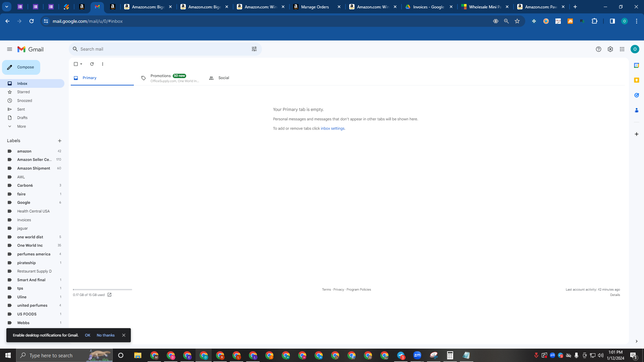Viewport: 644px width, 362px height.
Task: Switch to the Manage Orders tab
Action: 317,7
